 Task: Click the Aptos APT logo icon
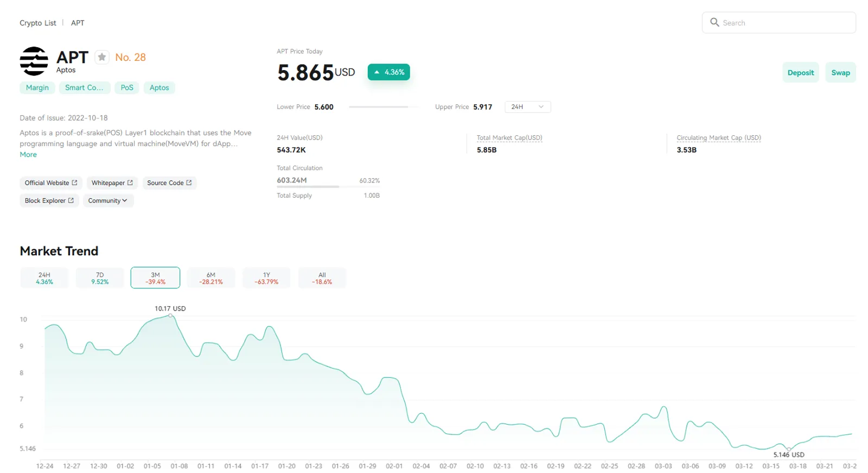[x=34, y=61]
